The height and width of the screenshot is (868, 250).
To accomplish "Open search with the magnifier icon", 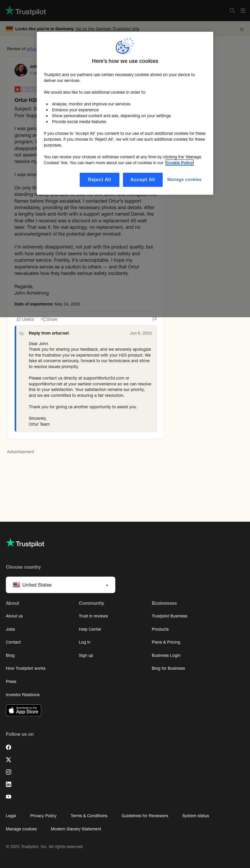I will click(x=232, y=11).
